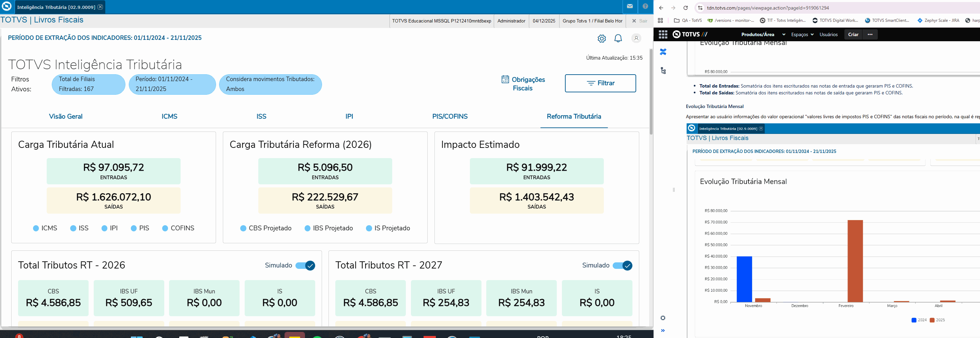Open the Confluence app switcher grid
Image resolution: width=980 pixels, height=338 pixels.
pos(663,35)
